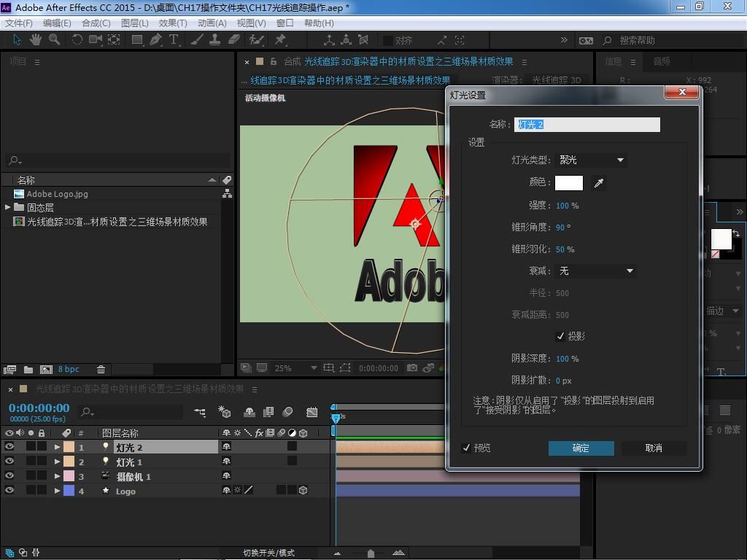Expand the Logo layer properties
Image resolution: width=747 pixels, height=560 pixels.
(57, 491)
